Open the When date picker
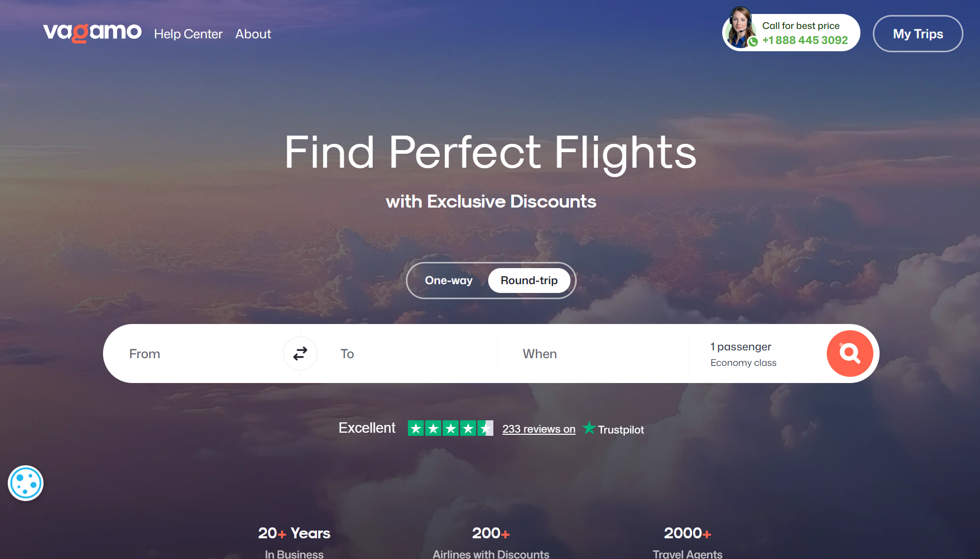The image size is (980, 559). (x=593, y=354)
